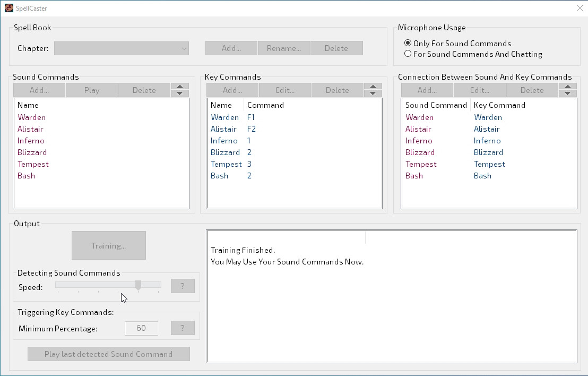This screenshot has height=376, width=588.
Task: Select Inferno in the Sound Commands list
Action: 31,141
